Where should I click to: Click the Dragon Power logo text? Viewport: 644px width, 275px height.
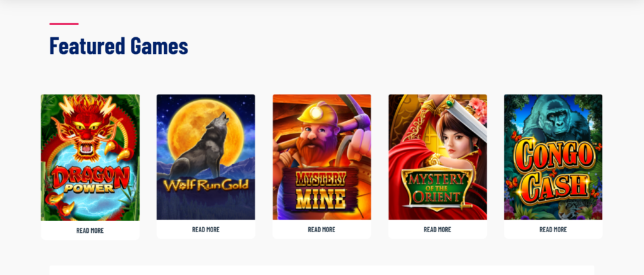click(x=91, y=180)
